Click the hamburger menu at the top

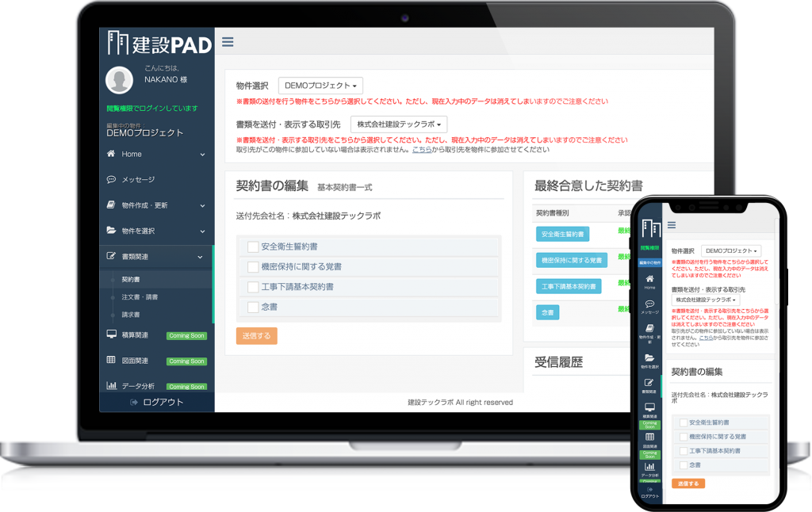[x=228, y=43]
